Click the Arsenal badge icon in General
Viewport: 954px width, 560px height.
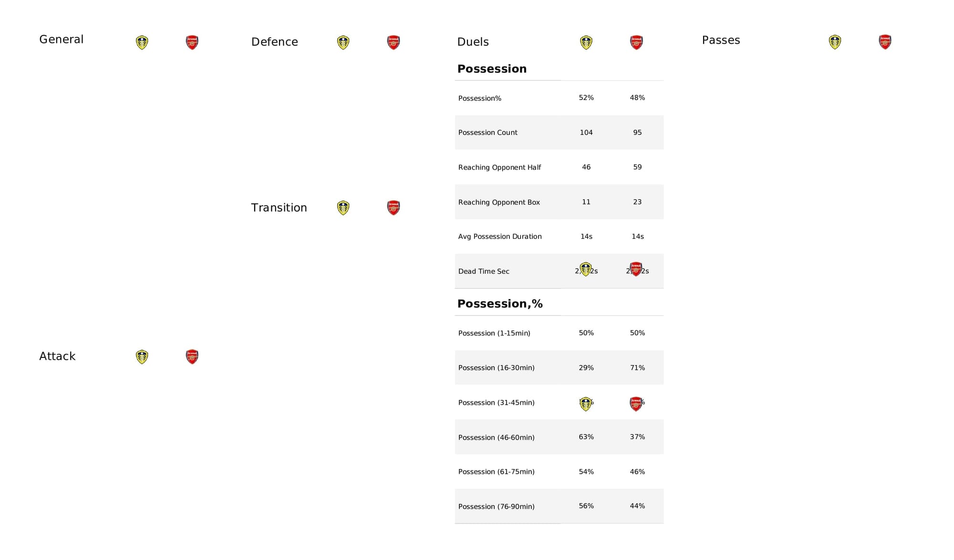(x=192, y=41)
